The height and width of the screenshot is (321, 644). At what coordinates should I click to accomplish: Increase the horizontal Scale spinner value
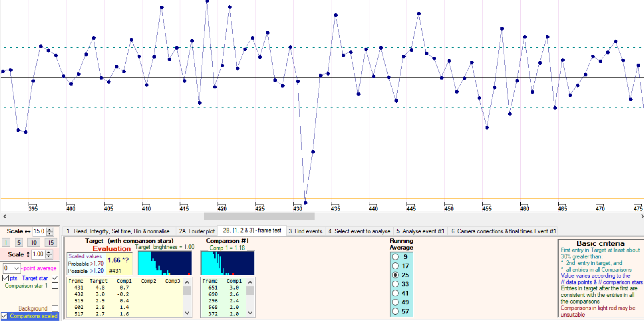(x=50, y=229)
